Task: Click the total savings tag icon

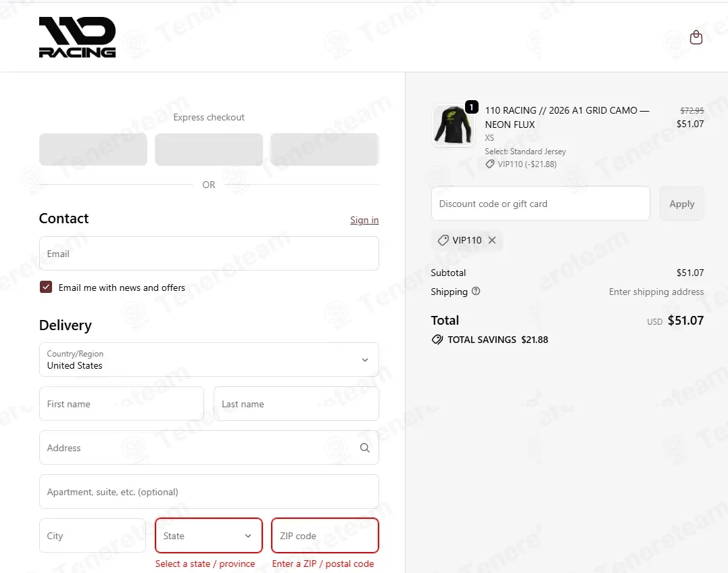Action: tap(437, 340)
